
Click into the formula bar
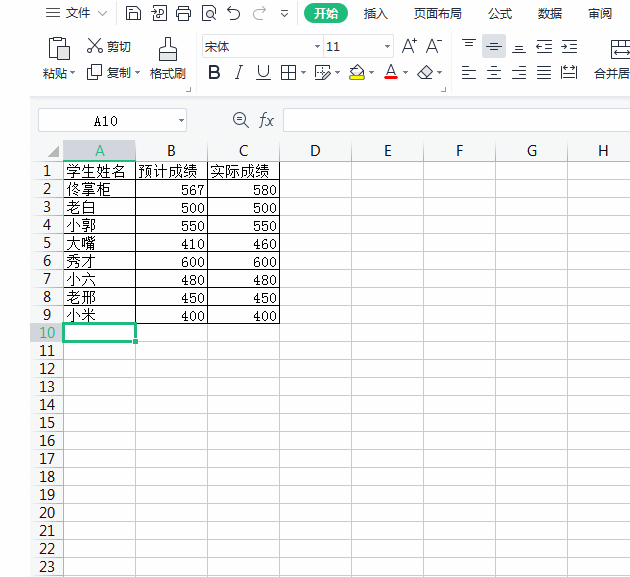click(x=456, y=120)
